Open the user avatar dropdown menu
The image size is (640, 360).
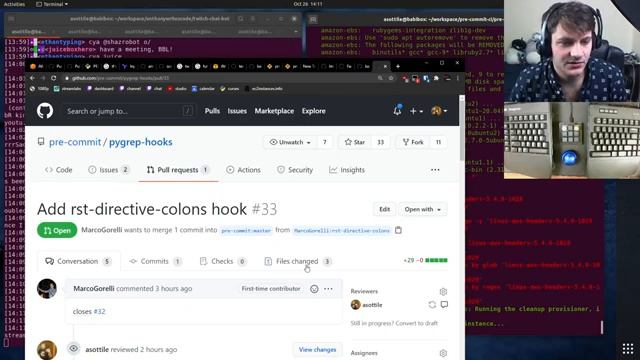pyautogui.click(x=439, y=111)
